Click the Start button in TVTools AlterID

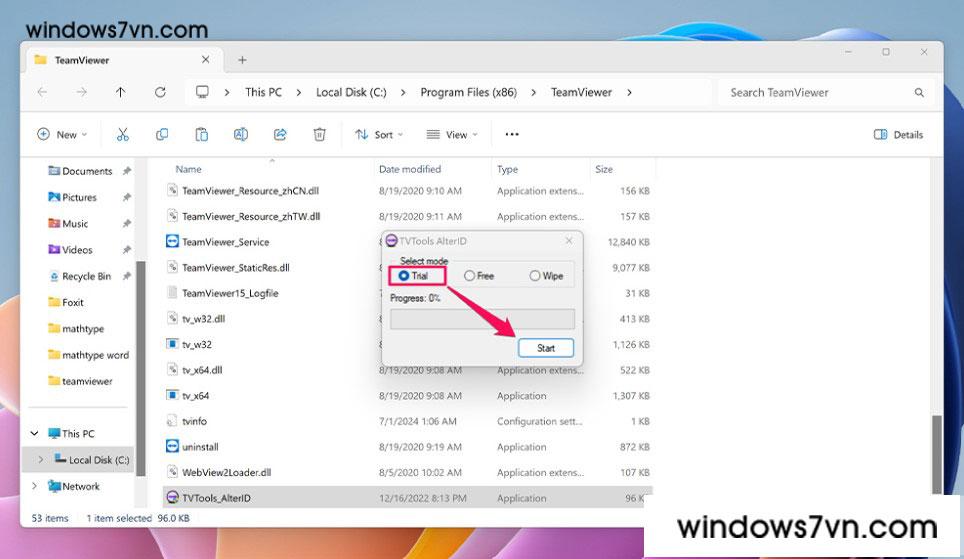546,348
